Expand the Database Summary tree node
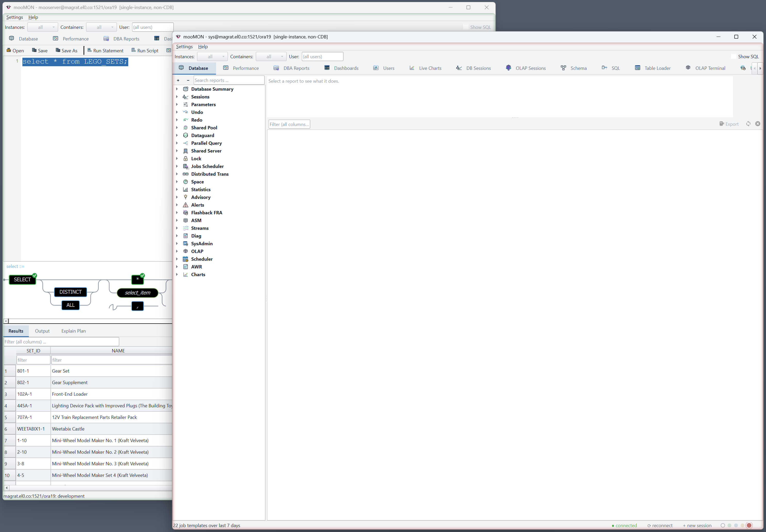The width and height of the screenshot is (766, 532). [177, 89]
